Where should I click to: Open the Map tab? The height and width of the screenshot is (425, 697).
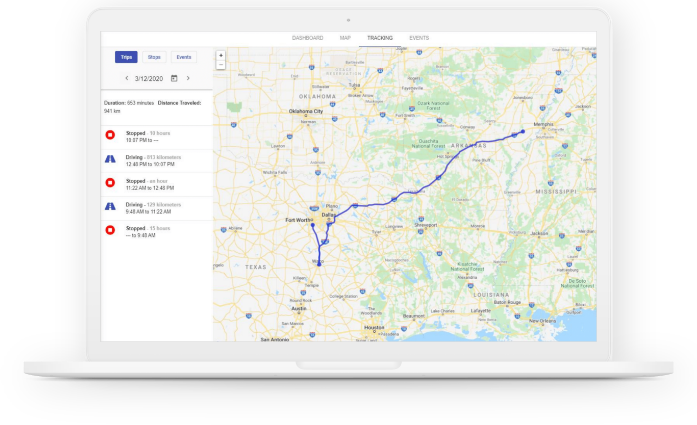click(345, 38)
